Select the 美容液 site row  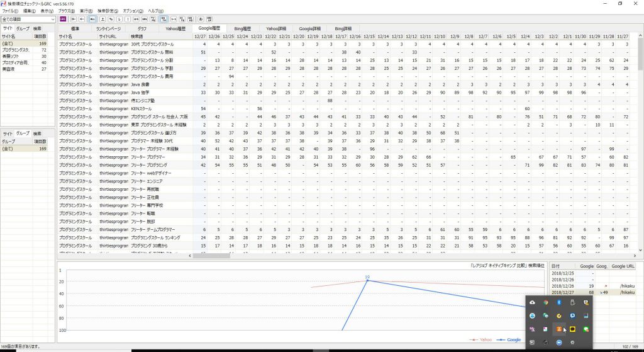pos(24,69)
